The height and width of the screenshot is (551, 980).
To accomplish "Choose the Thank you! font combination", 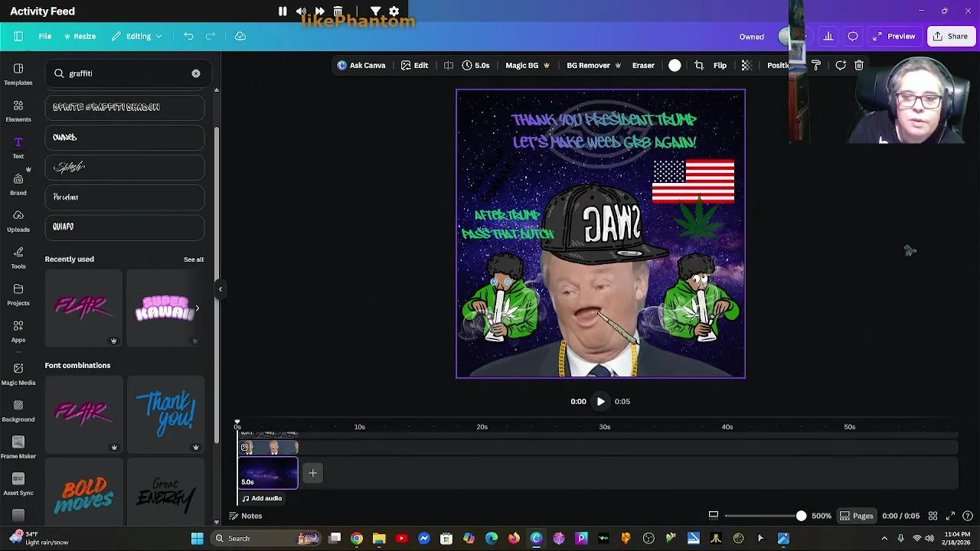I will [x=166, y=413].
